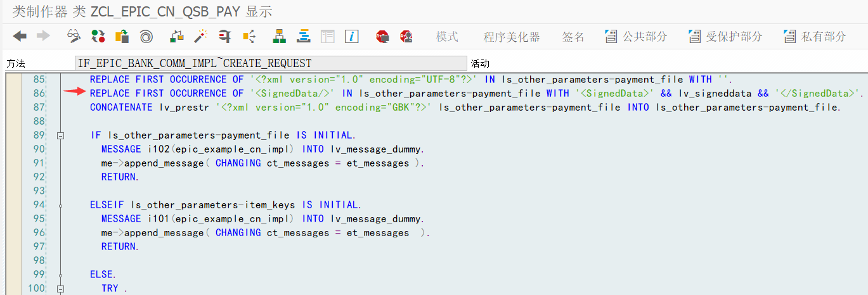Click lv_prestr on line 87
Viewport: 868px width, 295px height.
point(184,108)
